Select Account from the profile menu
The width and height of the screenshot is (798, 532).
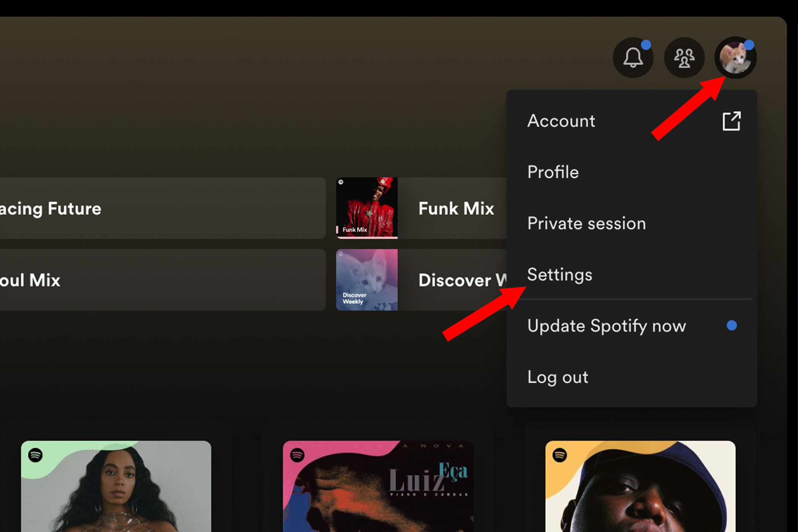click(x=561, y=121)
